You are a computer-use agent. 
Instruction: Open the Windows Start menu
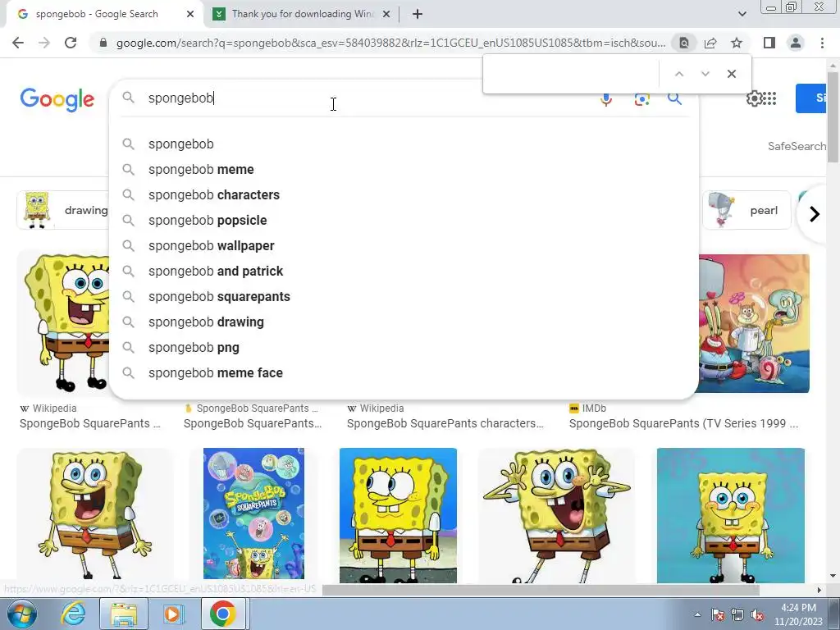[x=21, y=614]
